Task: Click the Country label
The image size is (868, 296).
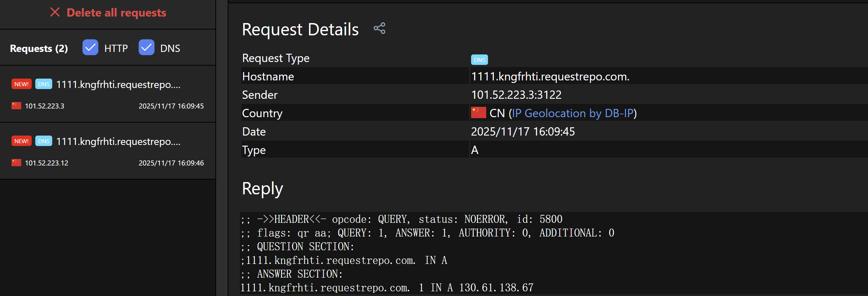Action: (262, 113)
